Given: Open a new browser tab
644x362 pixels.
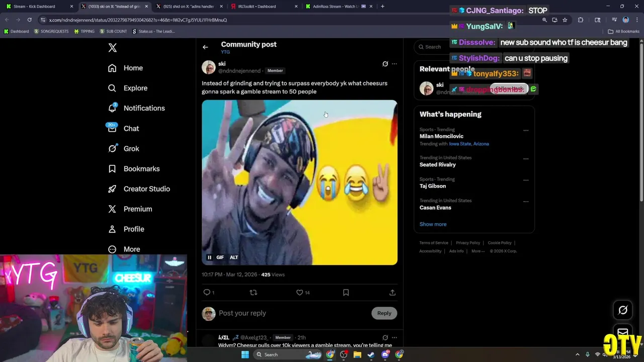Looking at the screenshot, I should (x=382, y=7).
